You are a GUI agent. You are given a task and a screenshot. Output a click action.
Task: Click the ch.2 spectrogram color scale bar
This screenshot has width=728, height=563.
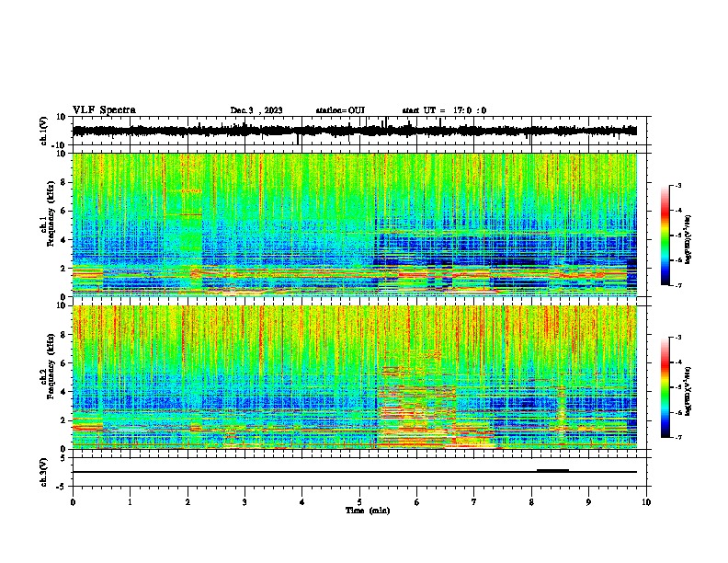click(x=665, y=387)
